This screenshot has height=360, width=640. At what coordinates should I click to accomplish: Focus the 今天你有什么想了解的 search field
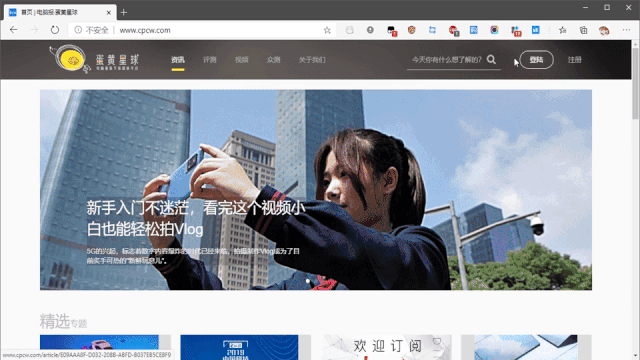[x=447, y=60]
